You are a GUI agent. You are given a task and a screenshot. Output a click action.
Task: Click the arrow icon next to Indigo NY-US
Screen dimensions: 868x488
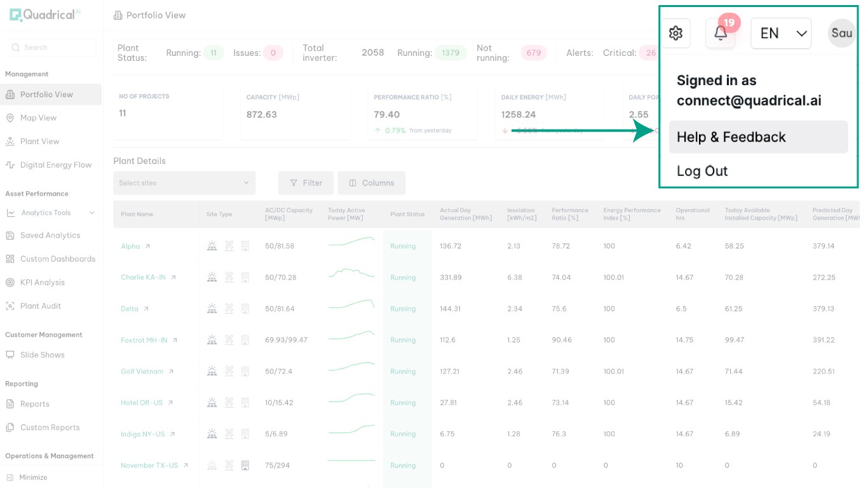[172, 434]
